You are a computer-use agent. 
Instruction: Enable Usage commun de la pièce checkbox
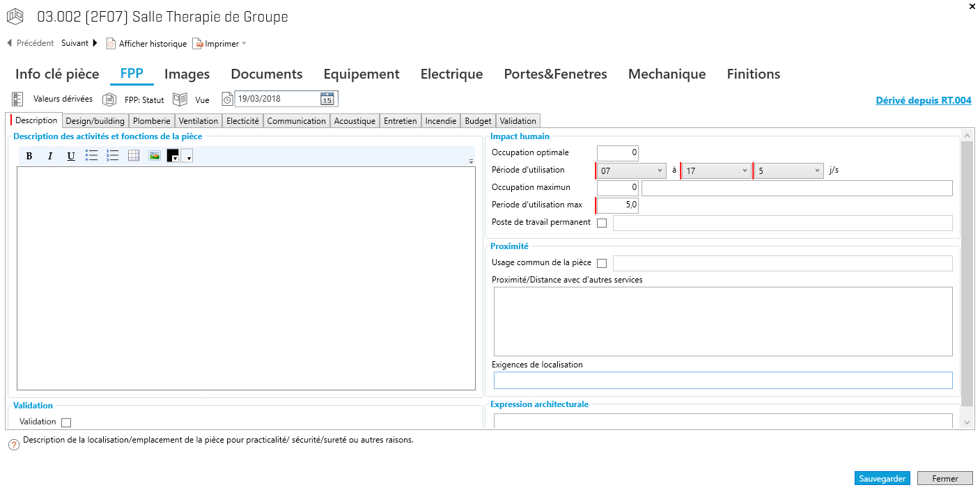(x=602, y=263)
